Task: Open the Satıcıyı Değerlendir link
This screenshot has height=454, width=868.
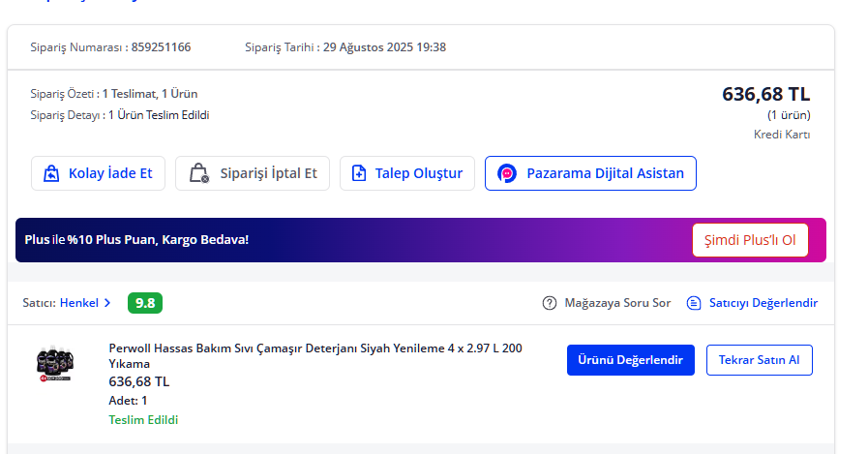Action: 763,303
